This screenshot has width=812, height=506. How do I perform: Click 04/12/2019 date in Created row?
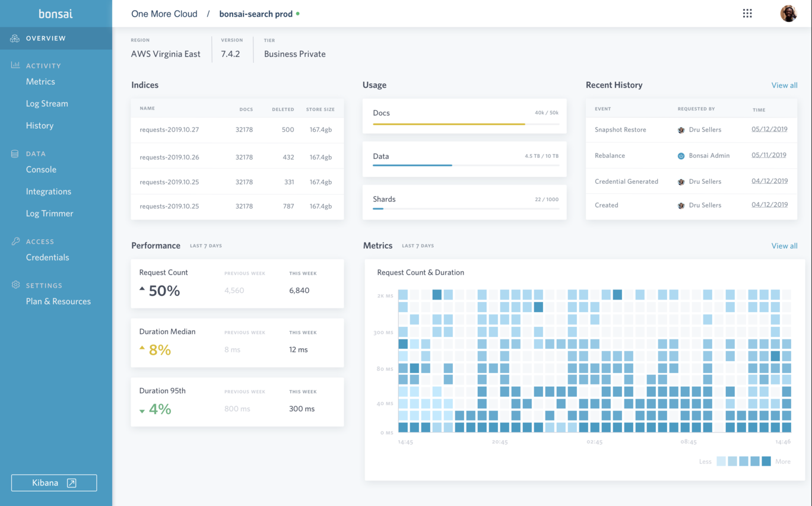pyautogui.click(x=769, y=205)
